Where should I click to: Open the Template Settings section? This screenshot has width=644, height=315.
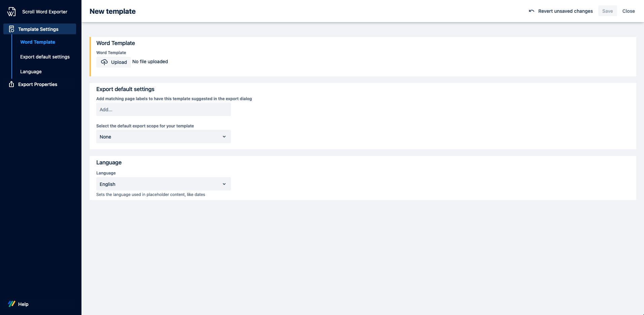click(38, 29)
